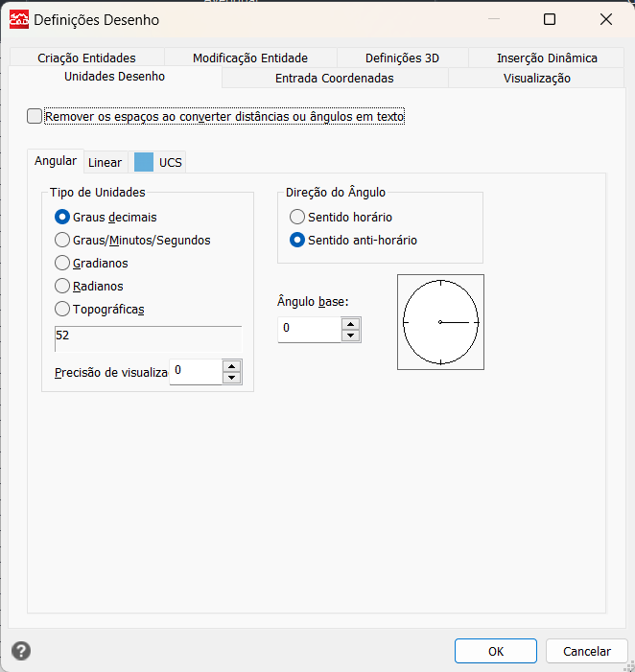Set angle direction to Sentido horário

click(297, 217)
